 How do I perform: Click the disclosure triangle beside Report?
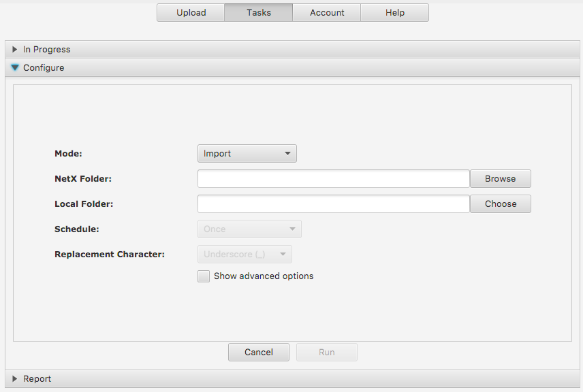[15, 379]
